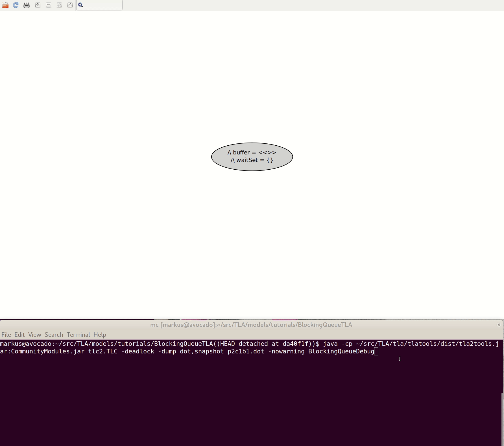Image resolution: width=504 pixels, height=446 pixels.
Task: Click the end of the java command line
Action: tap(376, 351)
